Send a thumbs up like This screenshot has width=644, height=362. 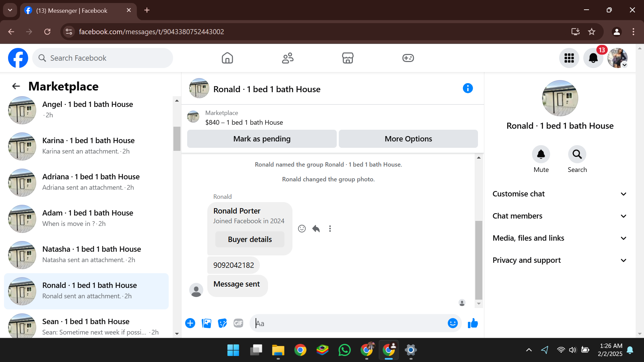[x=473, y=323]
